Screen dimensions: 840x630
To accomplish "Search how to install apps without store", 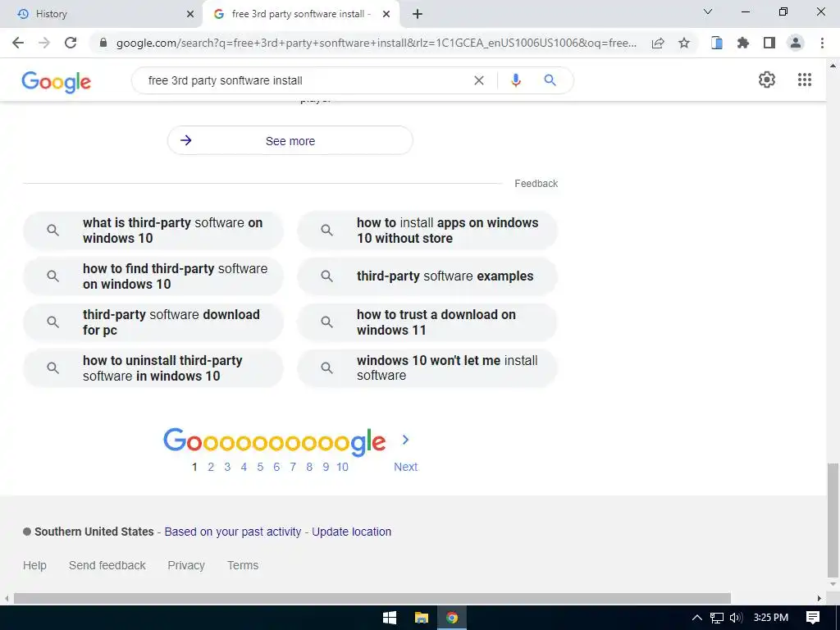I will pyautogui.click(x=427, y=231).
